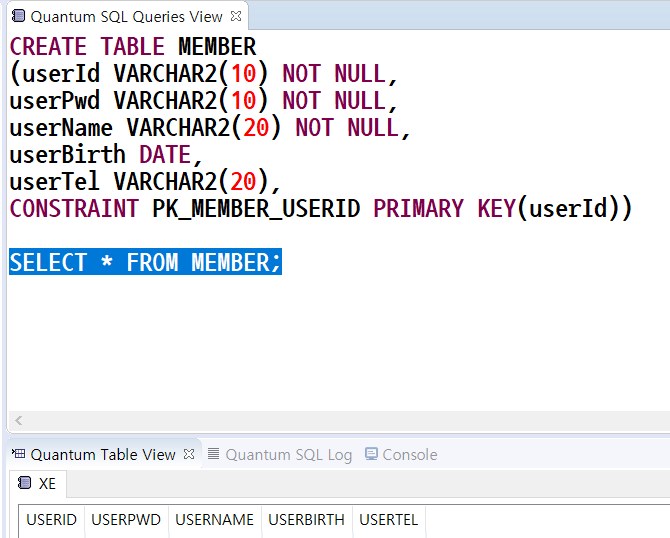Click the Quantum Table View tab icon

(18, 454)
